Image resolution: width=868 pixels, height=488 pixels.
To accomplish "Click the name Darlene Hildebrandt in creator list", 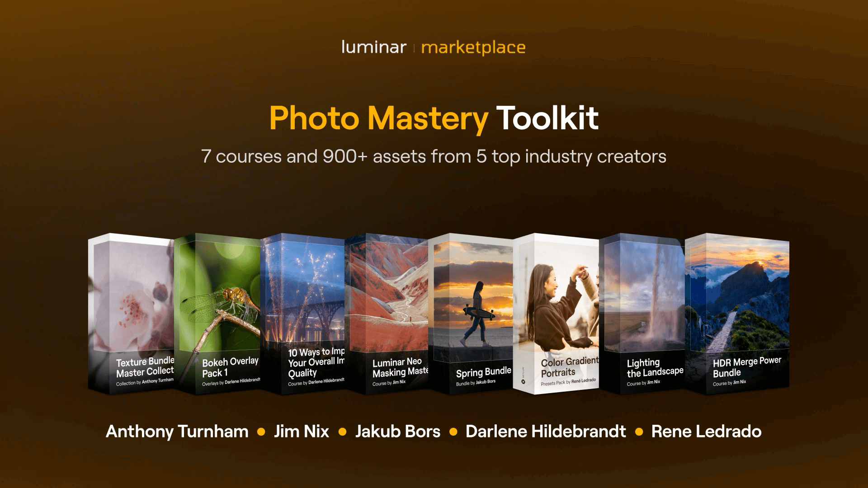I will pyautogui.click(x=546, y=432).
